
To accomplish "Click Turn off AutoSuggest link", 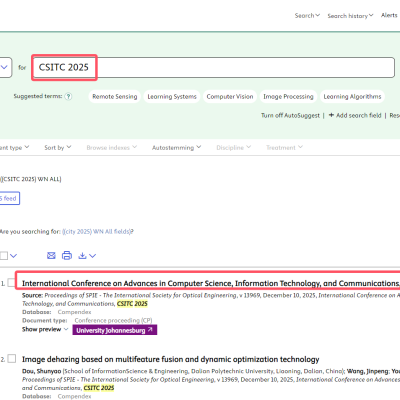I will (290, 115).
